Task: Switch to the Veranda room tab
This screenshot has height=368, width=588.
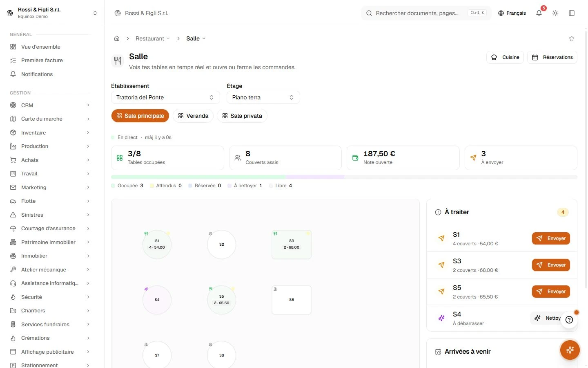Action: tap(193, 116)
